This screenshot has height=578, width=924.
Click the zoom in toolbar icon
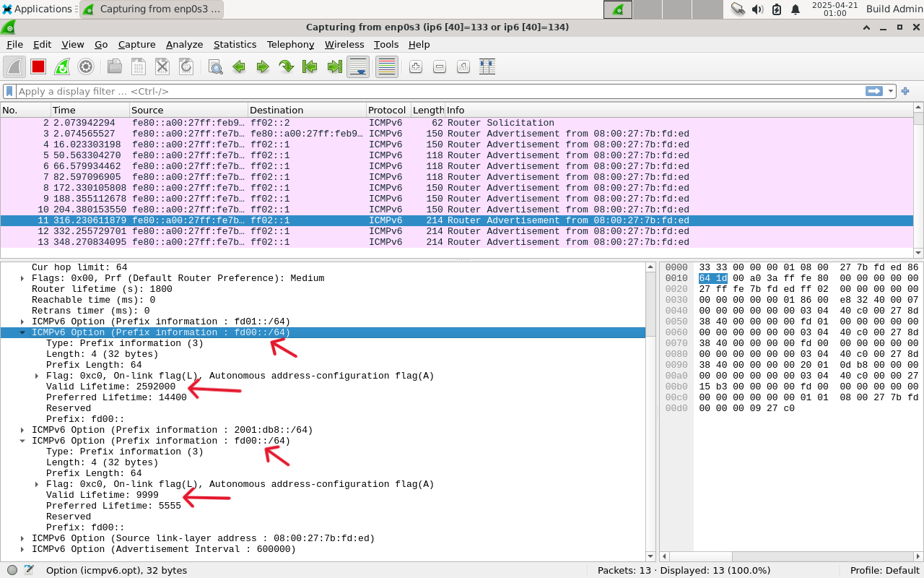pos(416,66)
